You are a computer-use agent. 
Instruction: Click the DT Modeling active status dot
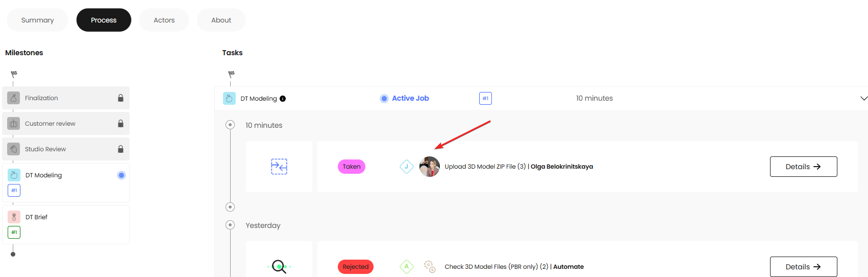121,175
